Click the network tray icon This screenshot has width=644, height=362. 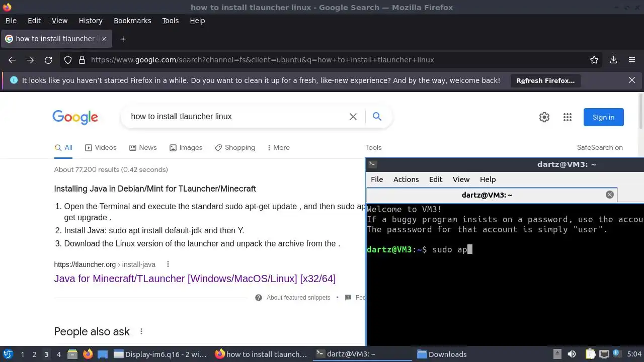point(604,354)
